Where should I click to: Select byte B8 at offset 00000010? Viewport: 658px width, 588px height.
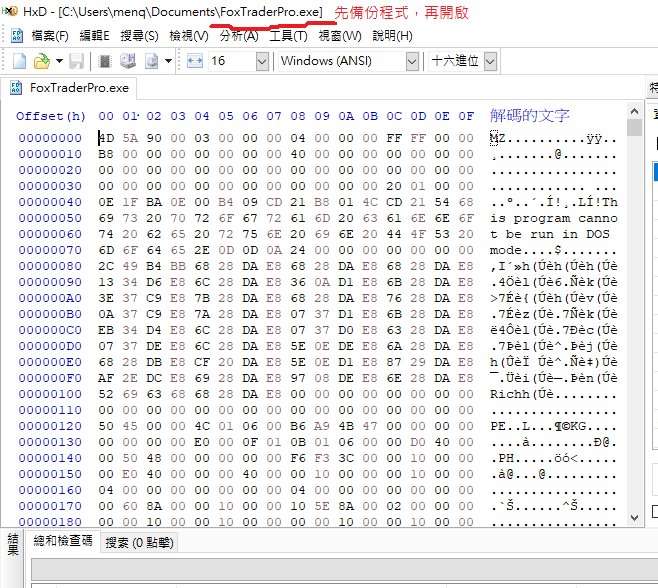[106, 154]
